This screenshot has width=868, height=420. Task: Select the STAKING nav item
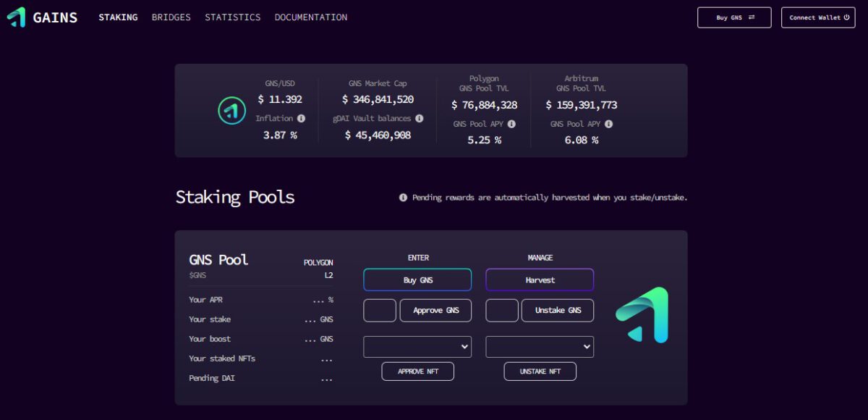(x=118, y=17)
